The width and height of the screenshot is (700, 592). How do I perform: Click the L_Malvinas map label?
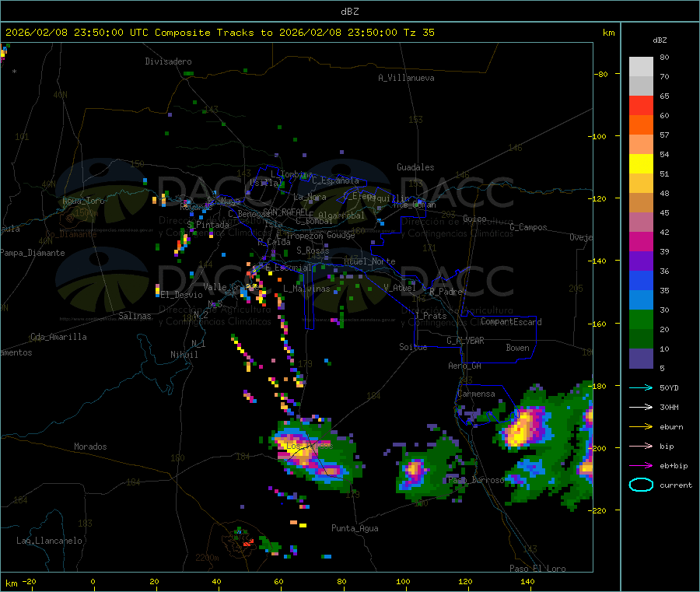[306, 289]
